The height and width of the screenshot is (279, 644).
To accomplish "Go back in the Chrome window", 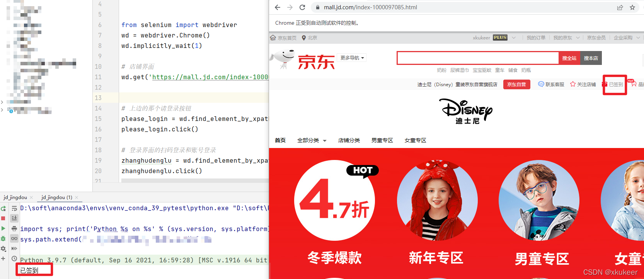I will 278,7.
